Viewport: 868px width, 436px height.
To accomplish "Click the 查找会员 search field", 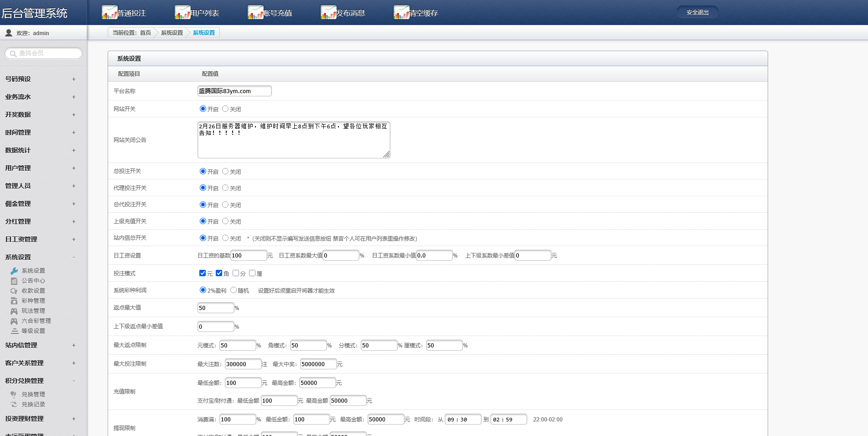I will tap(44, 53).
